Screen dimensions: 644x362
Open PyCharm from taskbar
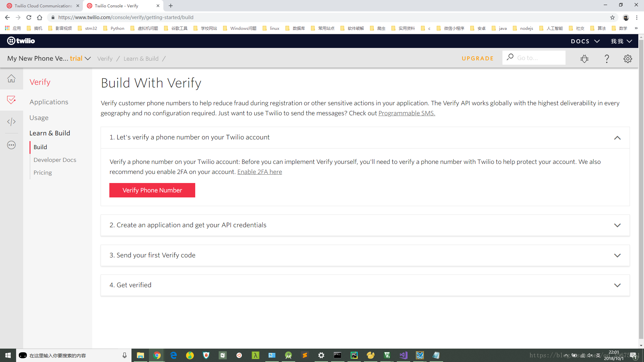coord(354,355)
